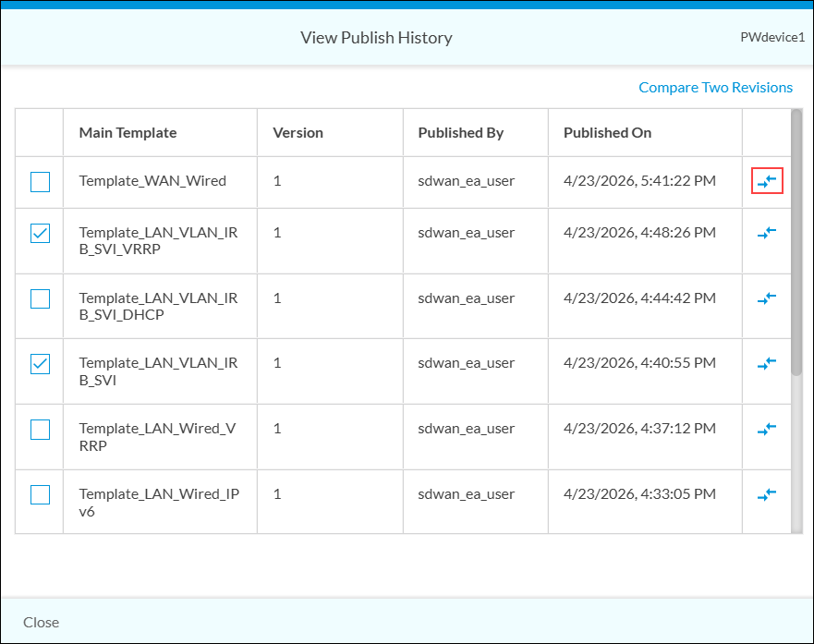Click compare icon for Template_LAN_VLAN_IRB_SVI_VRRP row
The image size is (814, 644).
pyautogui.click(x=767, y=233)
